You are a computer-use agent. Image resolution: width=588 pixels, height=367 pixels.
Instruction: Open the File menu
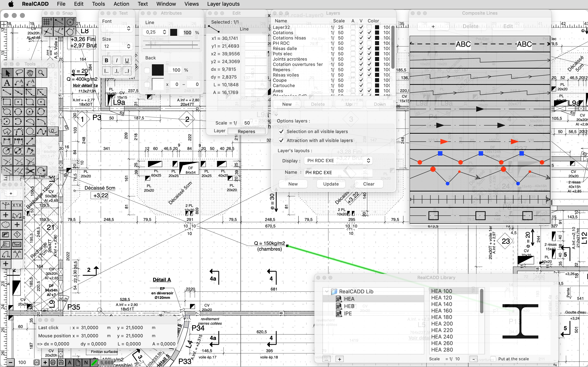[x=61, y=4]
